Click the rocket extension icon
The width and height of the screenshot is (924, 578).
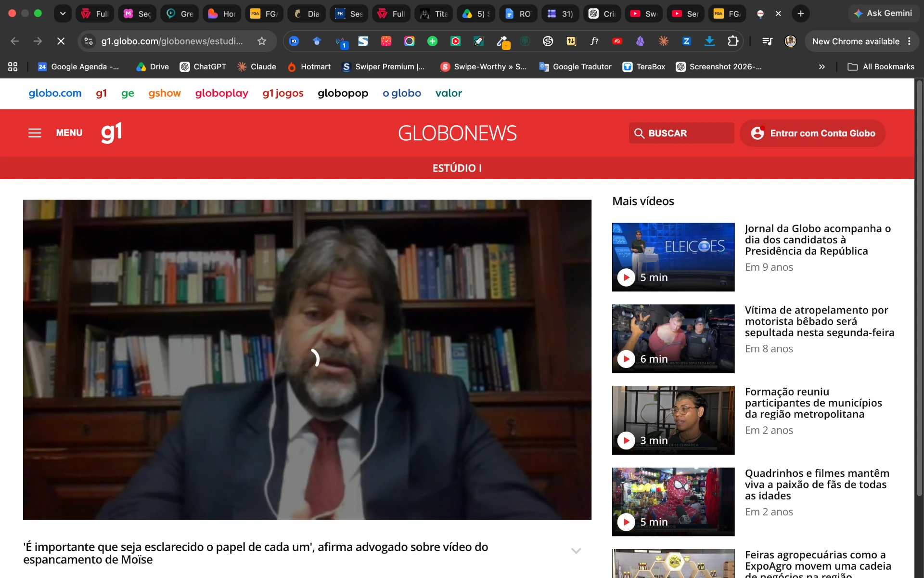click(479, 41)
